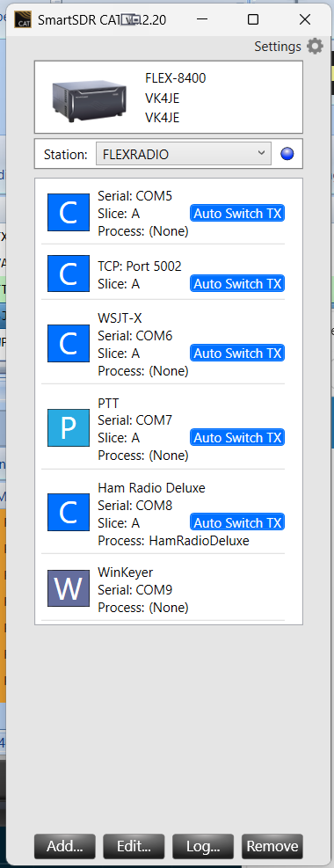Click the 'FLEX-8400' model text
This screenshot has height=868, width=334.
click(x=175, y=78)
